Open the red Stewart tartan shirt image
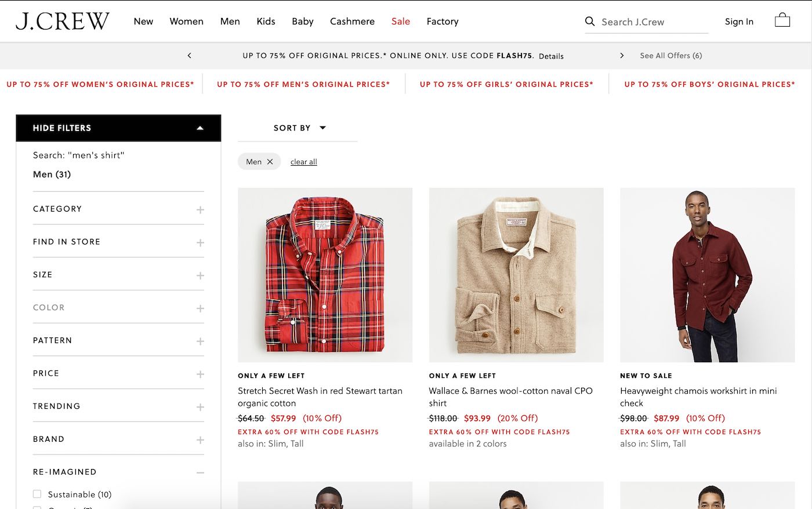Viewport: 812px width, 509px height. (325, 275)
